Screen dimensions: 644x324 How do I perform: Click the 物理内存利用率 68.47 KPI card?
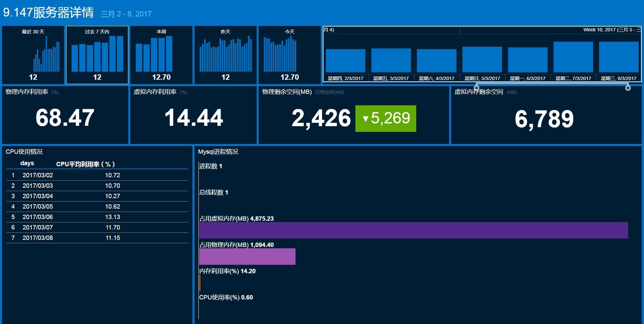pyautogui.click(x=65, y=116)
